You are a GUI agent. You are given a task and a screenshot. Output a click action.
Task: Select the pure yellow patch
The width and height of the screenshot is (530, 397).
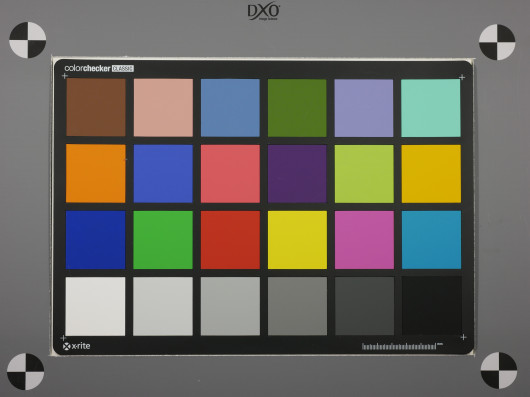[297, 240]
